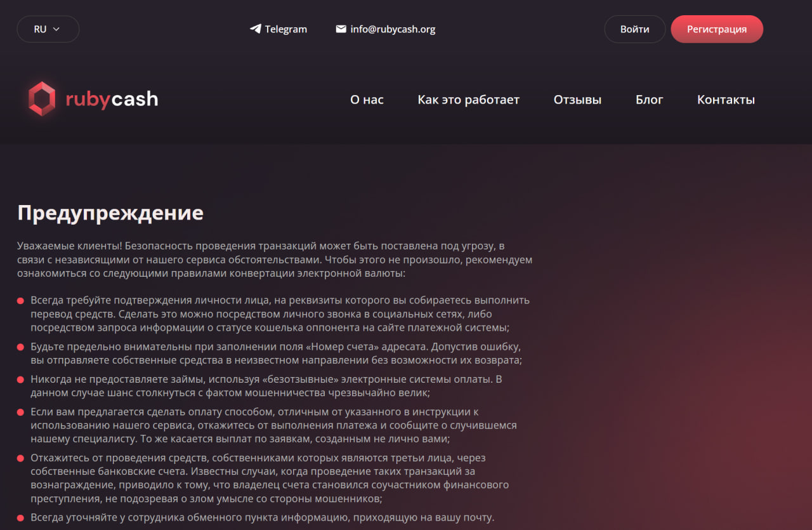Click the text starting Если вам предлагается

(273, 425)
